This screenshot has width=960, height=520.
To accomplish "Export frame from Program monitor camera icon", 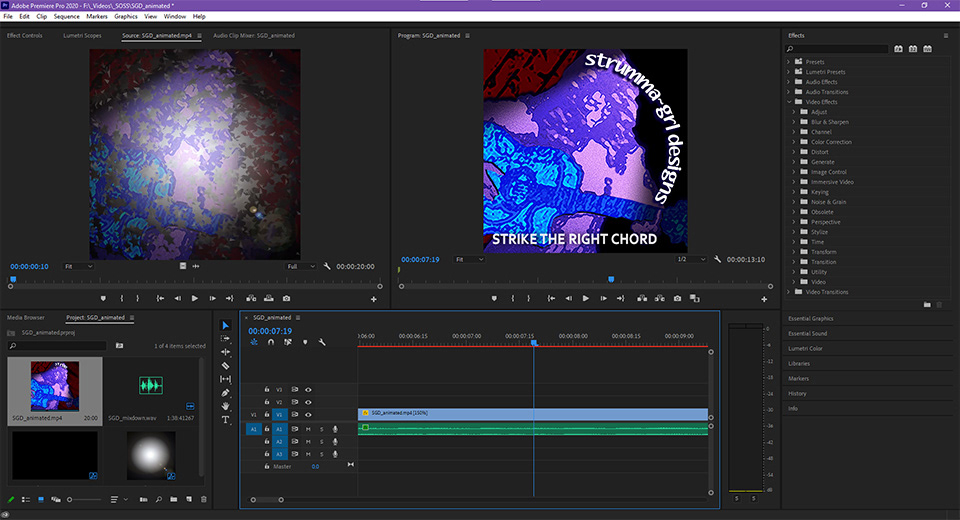I will click(x=677, y=298).
